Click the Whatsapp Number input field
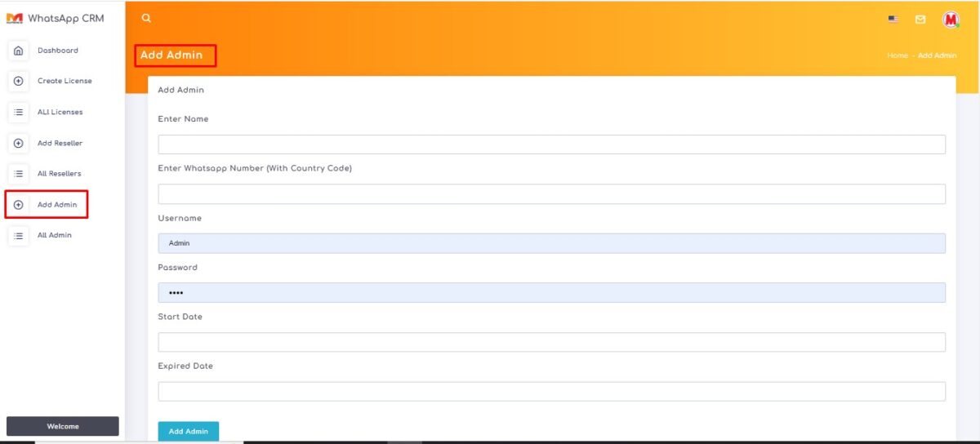 click(x=551, y=194)
